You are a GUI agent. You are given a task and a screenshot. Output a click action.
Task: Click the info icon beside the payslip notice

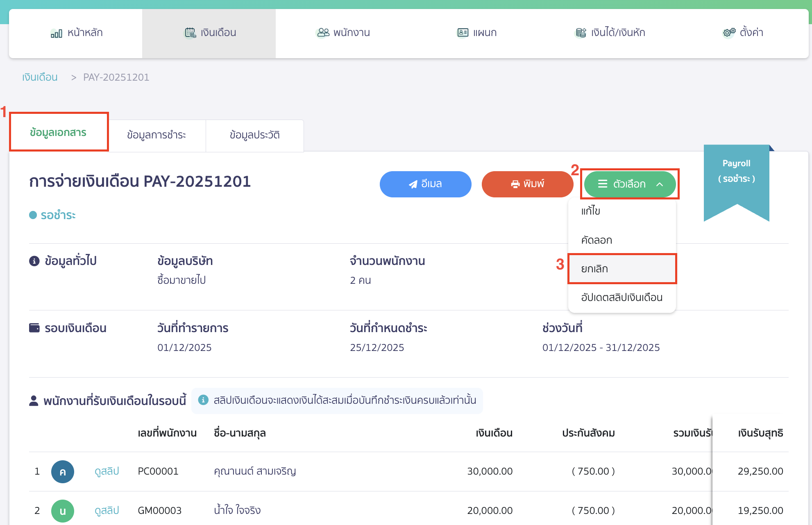pos(203,401)
